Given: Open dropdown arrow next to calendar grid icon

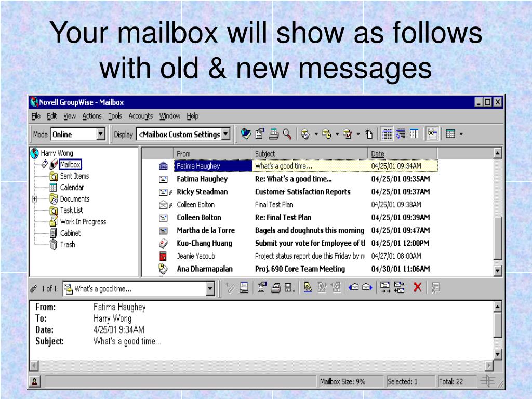Looking at the screenshot, I should pyautogui.click(x=461, y=135).
